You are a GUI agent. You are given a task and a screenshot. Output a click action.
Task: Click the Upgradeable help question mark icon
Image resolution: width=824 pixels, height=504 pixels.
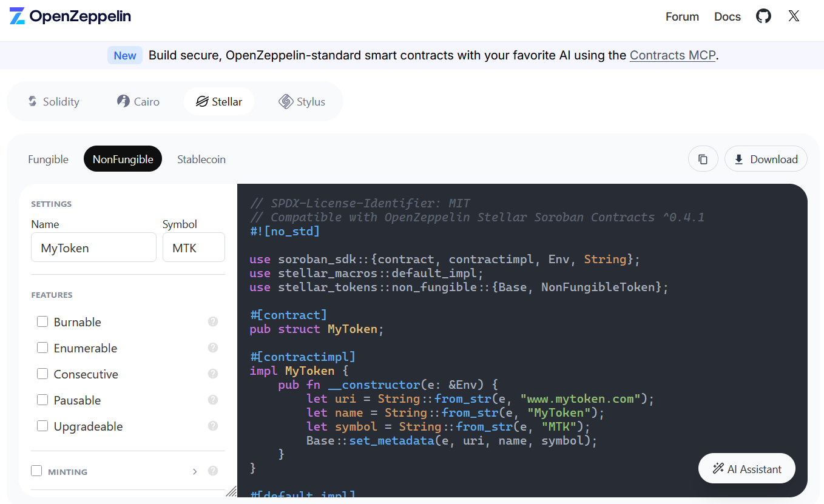click(x=213, y=426)
